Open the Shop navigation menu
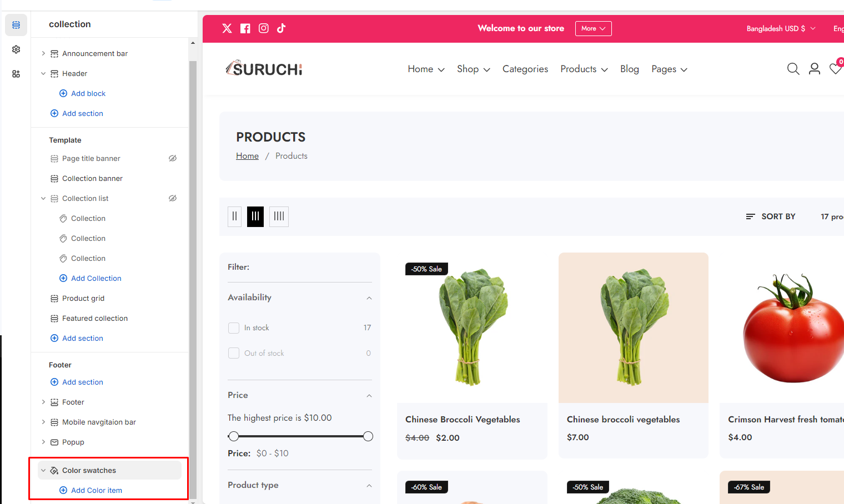Image resolution: width=844 pixels, height=504 pixels. click(x=473, y=69)
